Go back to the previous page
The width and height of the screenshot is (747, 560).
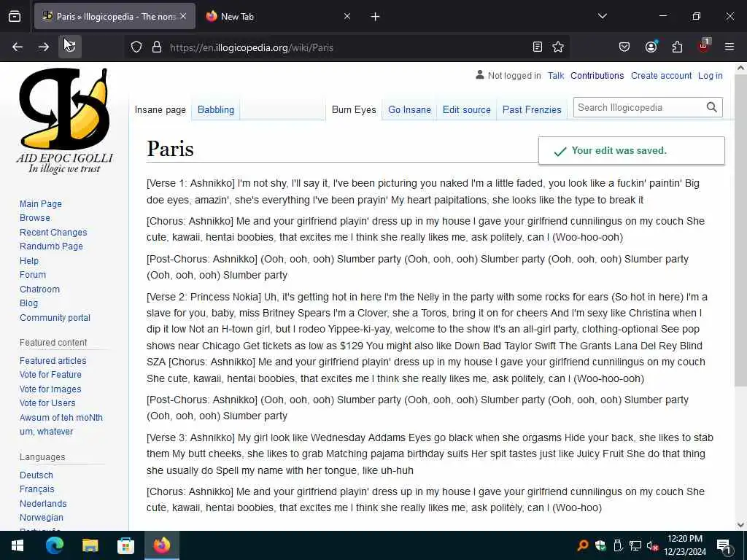[18, 47]
